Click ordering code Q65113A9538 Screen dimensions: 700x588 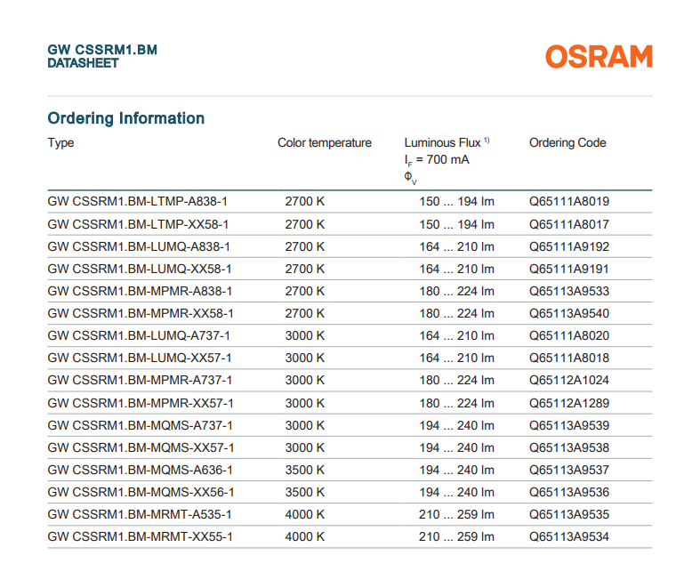click(569, 447)
